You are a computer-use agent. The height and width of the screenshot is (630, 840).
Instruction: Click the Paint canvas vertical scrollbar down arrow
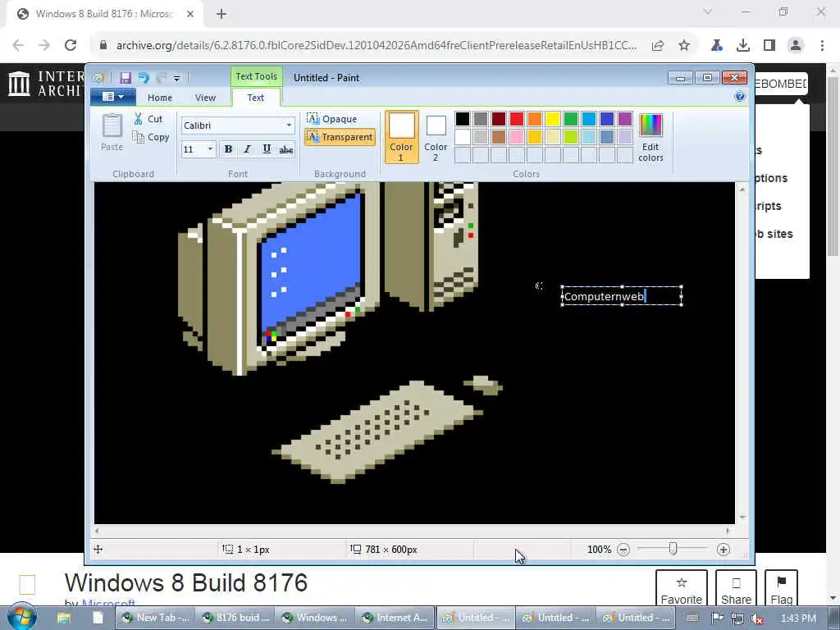coord(742,517)
